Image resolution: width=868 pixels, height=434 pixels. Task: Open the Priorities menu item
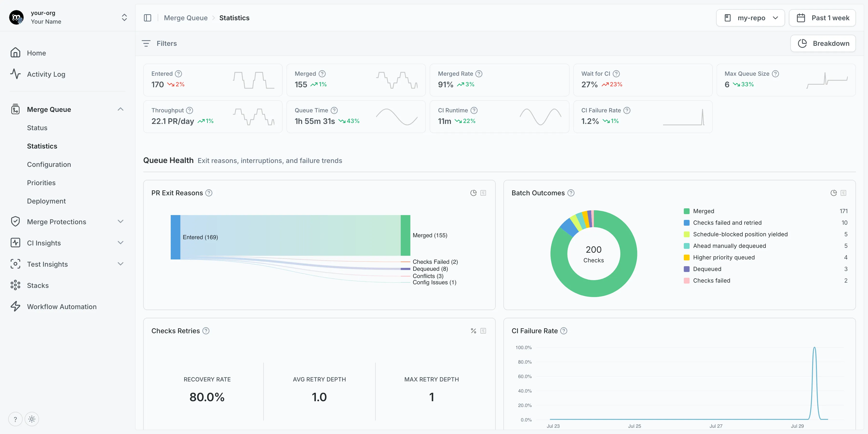tap(41, 183)
